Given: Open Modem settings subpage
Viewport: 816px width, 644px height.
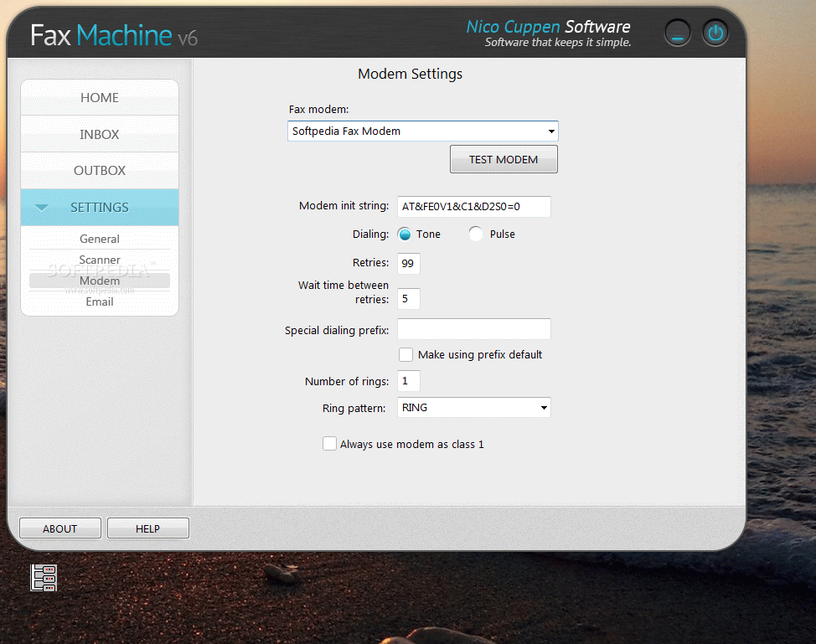Looking at the screenshot, I should (x=100, y=281).
